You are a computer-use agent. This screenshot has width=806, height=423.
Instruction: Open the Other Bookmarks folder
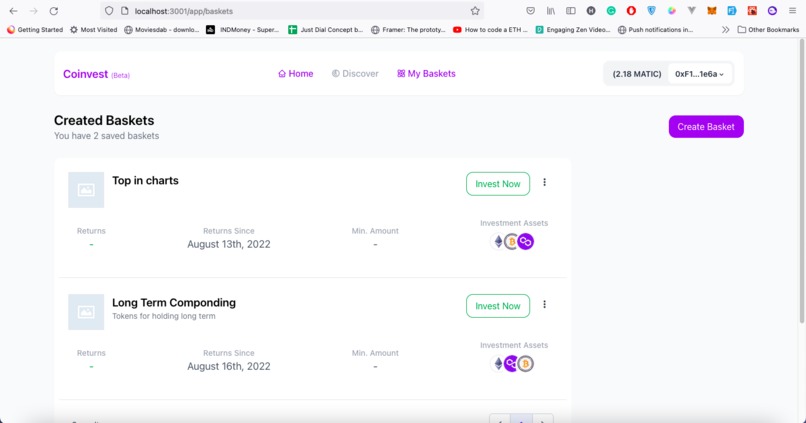tap(768, 30)
